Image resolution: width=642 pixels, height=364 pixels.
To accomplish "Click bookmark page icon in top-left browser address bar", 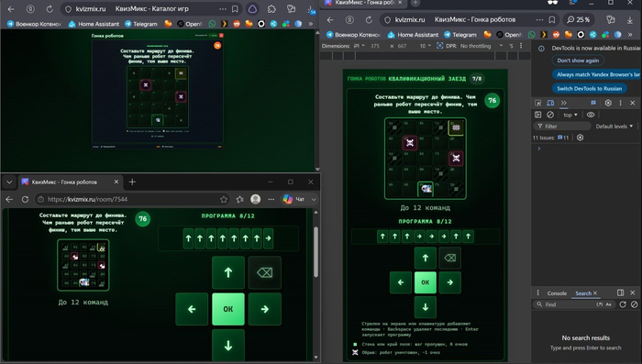I will pyautogui.click(x=235, y=8).
